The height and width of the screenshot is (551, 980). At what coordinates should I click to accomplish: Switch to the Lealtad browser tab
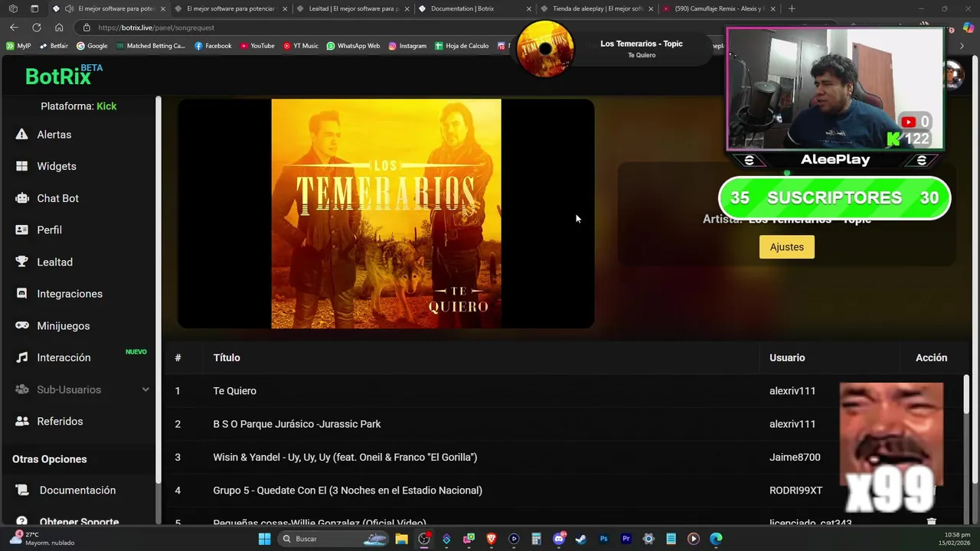353,8
